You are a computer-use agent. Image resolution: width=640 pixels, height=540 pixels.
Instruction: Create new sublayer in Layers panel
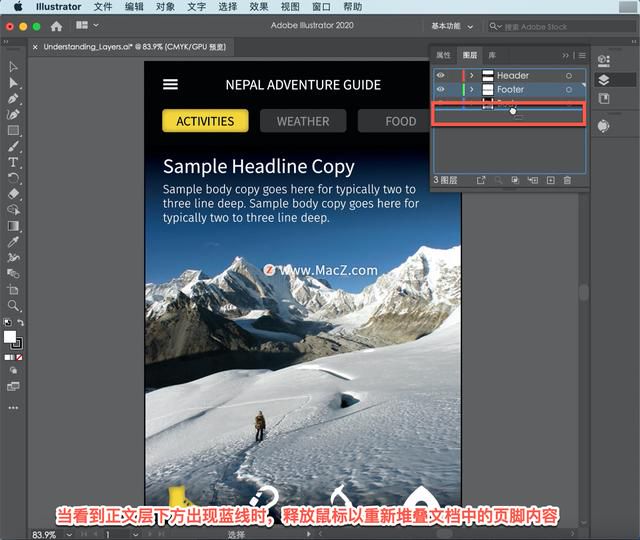[533, 180]
